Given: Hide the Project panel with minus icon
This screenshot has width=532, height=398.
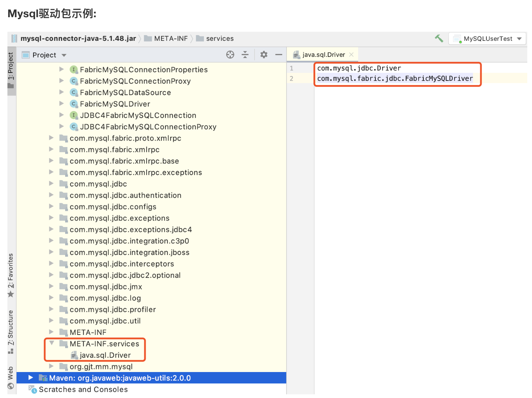Looking at the screenshot, I should (278, 55).
